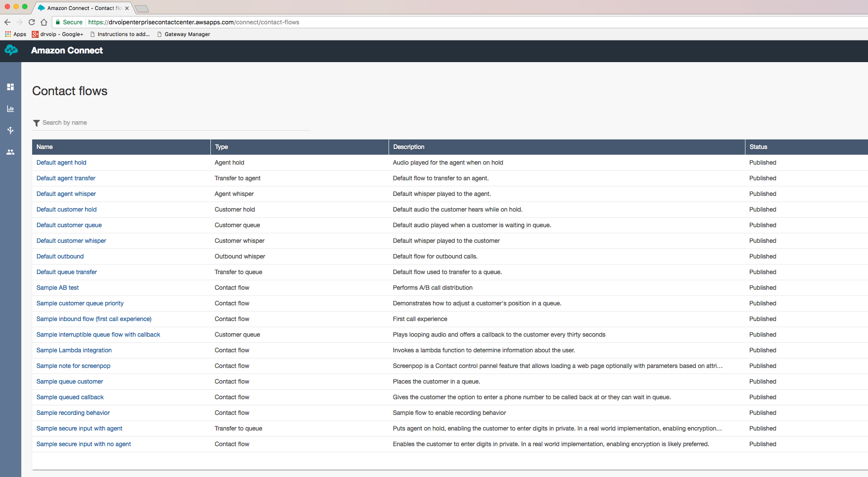Open Sample note for screenpop flow
Screen dimensions: 868x477
(x=73, y=366)
